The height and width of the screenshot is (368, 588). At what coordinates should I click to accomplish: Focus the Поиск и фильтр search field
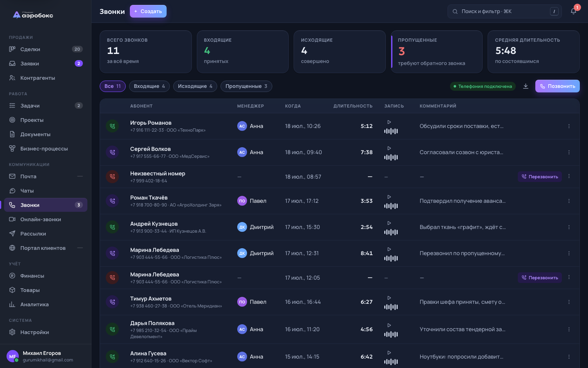[x=505, y=11]
